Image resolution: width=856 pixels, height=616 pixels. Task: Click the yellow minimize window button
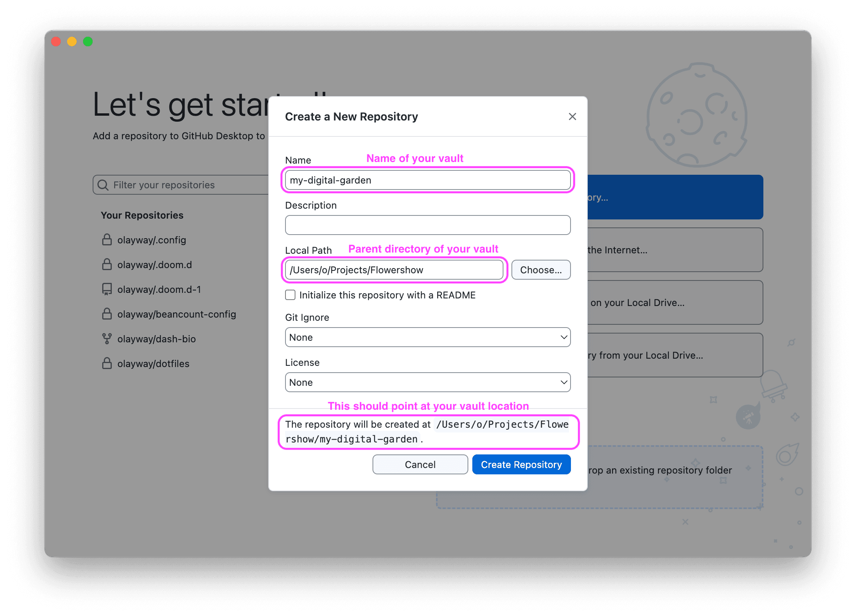click(72, 41)
